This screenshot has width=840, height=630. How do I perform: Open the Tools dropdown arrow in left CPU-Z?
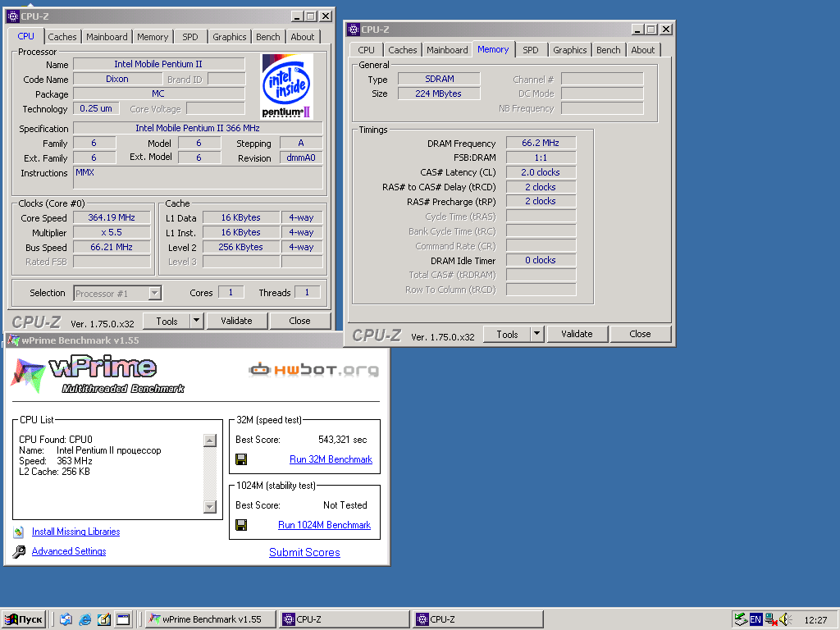[197, 321]
